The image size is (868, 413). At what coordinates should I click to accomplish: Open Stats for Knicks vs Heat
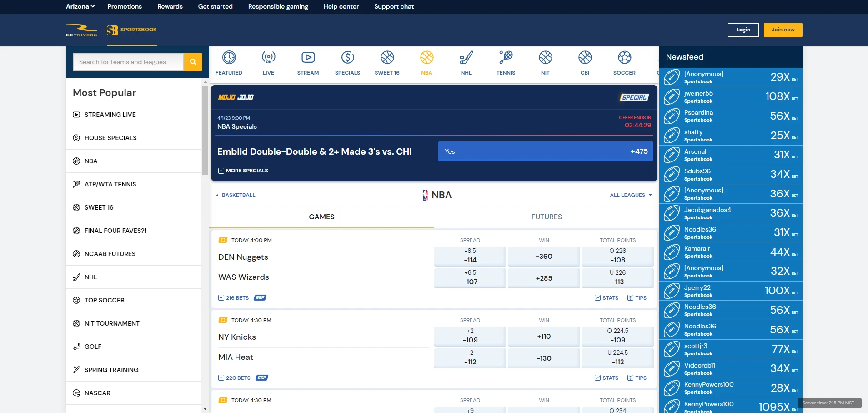pyautogui.click(x=607, y=378)
